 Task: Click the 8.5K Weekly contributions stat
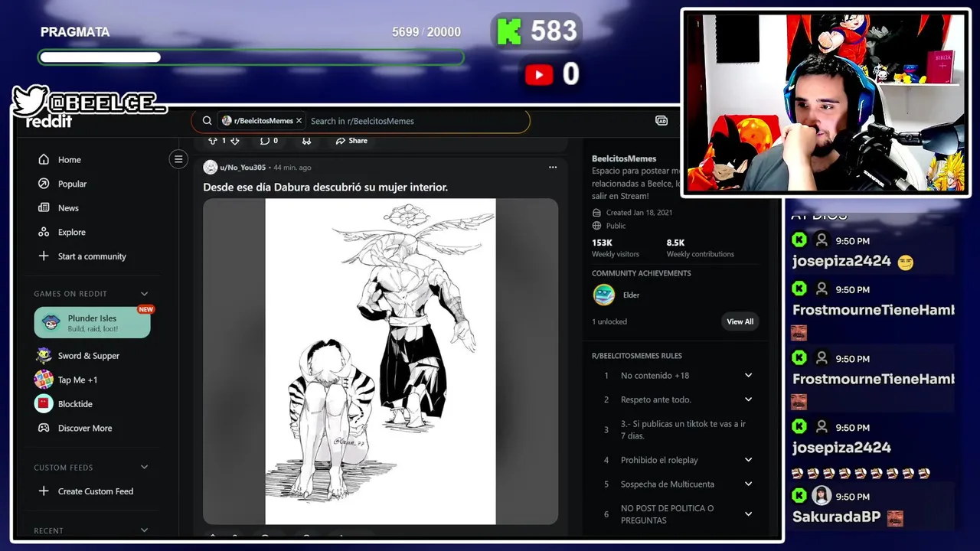700,248
